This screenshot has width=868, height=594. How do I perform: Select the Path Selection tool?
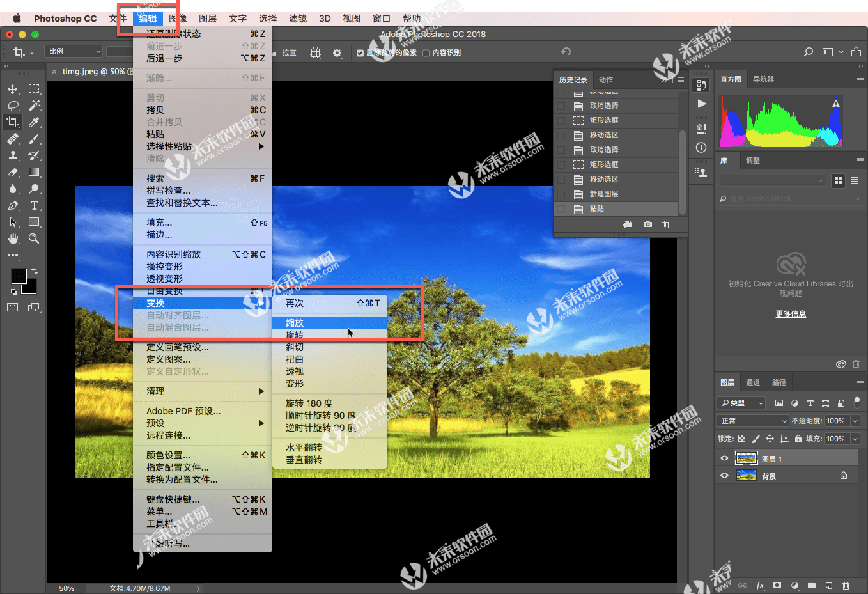(x=13, y=222)
